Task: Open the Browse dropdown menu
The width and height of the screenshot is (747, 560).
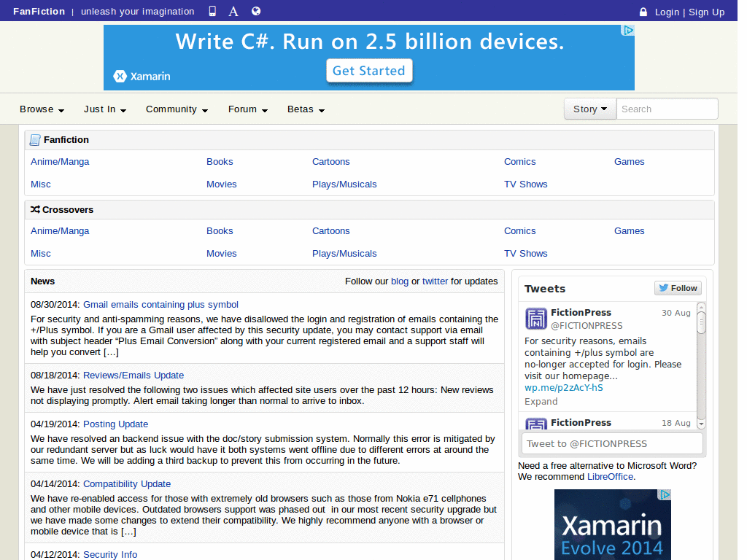Action: (x=42, y=109)
